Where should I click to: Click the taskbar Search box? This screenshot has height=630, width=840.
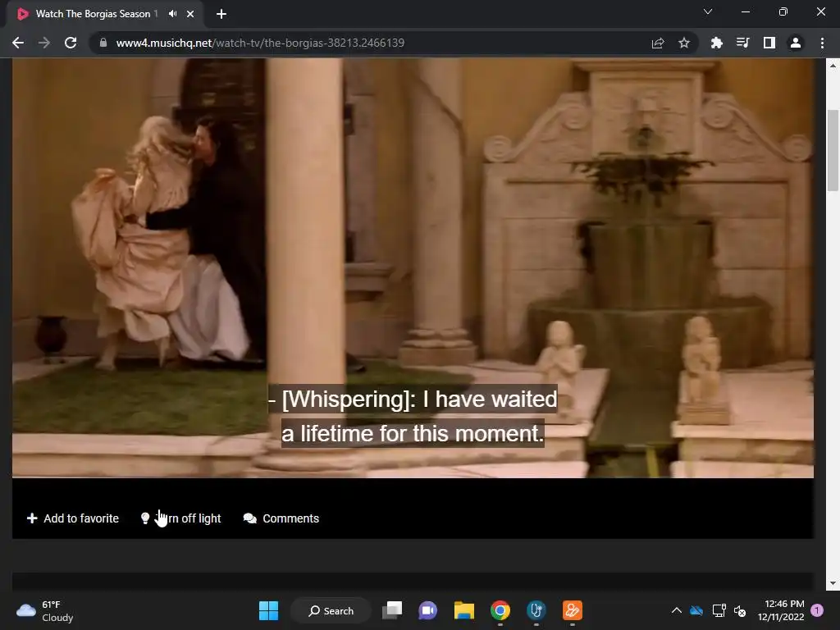[331, 610]
